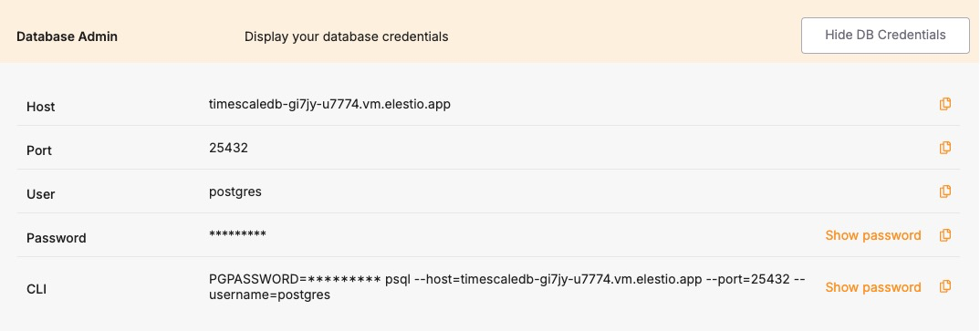Click the Port row label
Image resolution: width=980 pixels, height=331 pixels.
(38, 150)
